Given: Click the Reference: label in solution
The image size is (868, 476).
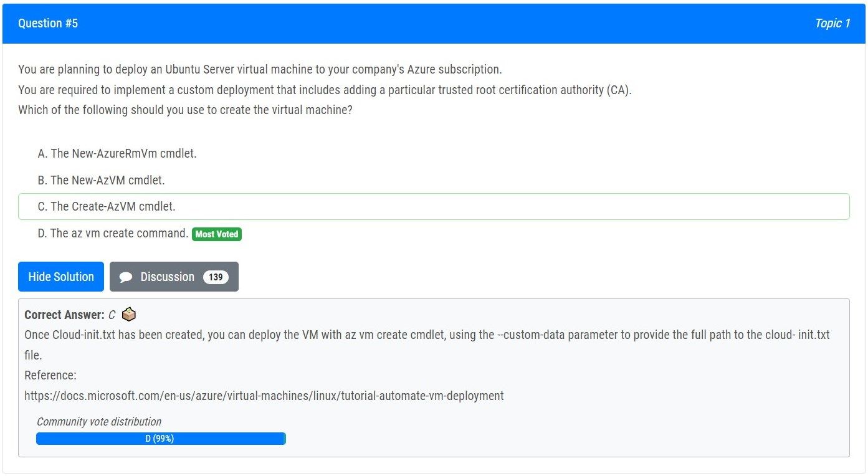Looking at the screenshot, I should coord(50,375).
